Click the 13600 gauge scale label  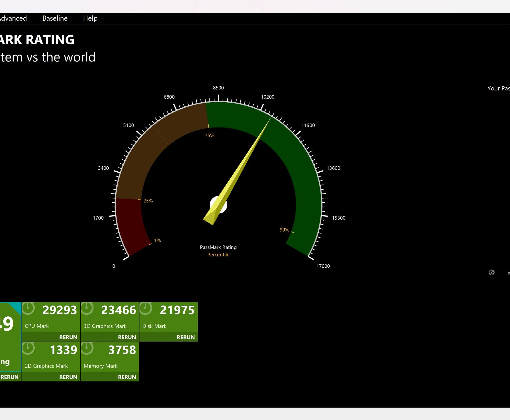333,168
